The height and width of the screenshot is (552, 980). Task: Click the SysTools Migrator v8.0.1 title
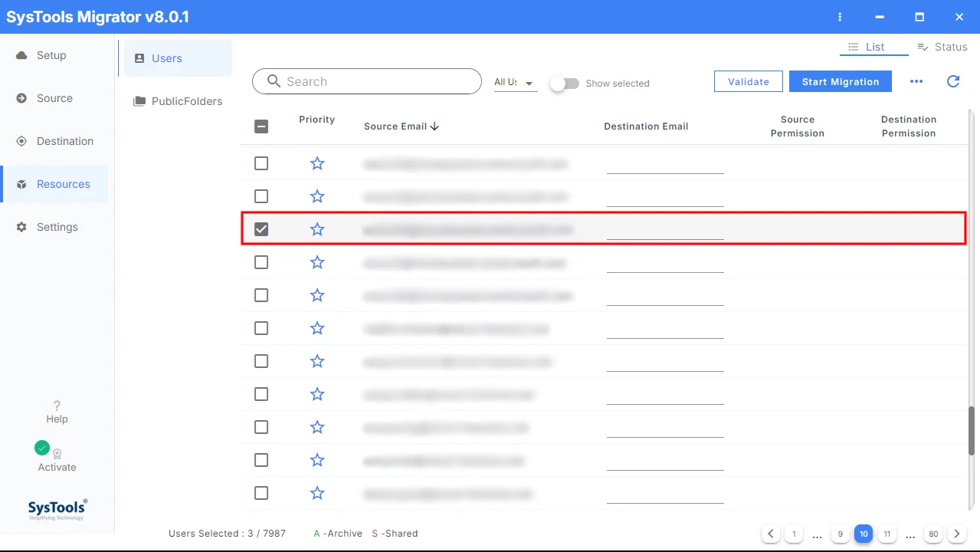pos(97,17)
